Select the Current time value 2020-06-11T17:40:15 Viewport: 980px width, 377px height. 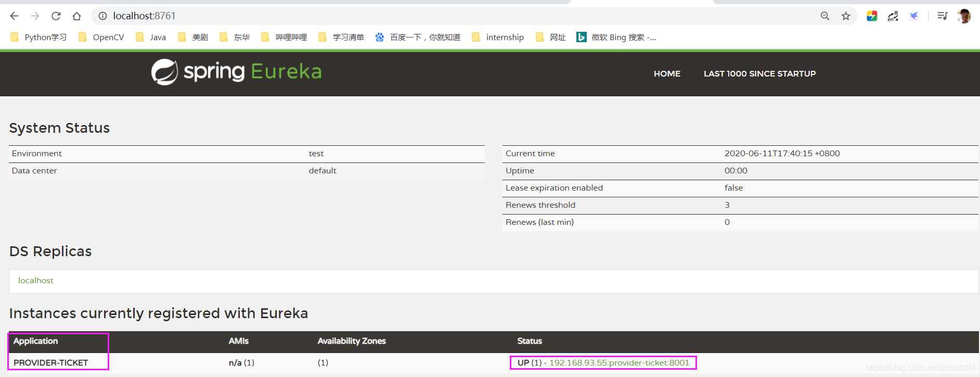(782, 154)
